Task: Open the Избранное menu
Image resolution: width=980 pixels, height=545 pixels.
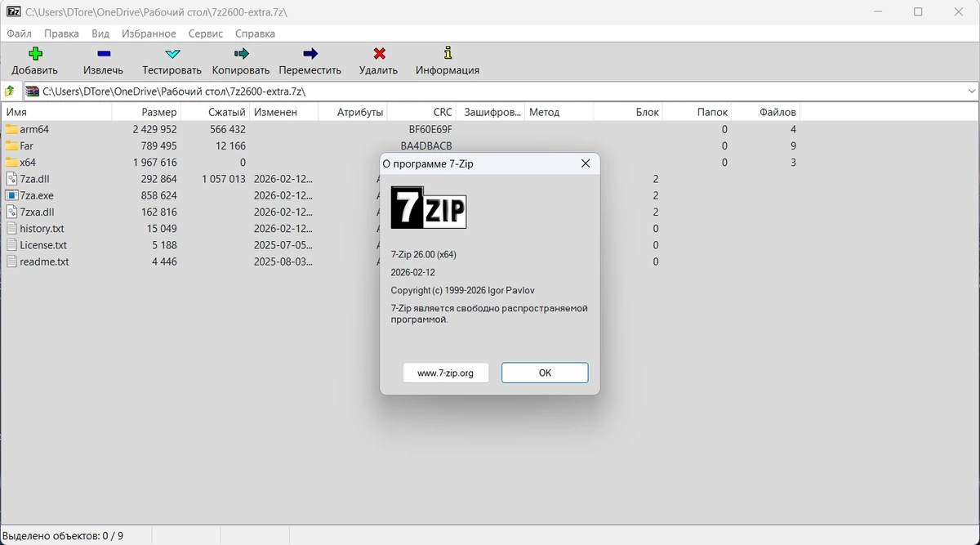Action: (149, 34)
